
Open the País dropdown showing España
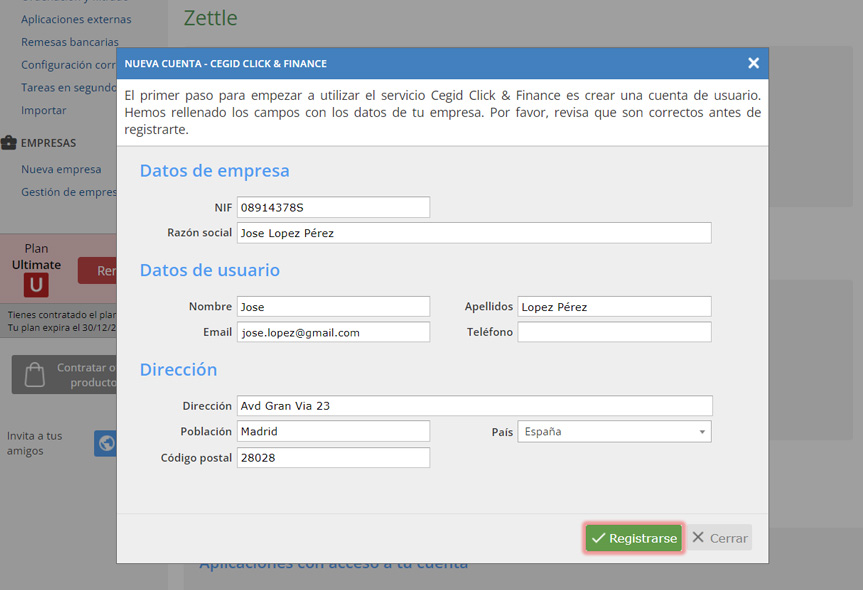tap(614, 431)
